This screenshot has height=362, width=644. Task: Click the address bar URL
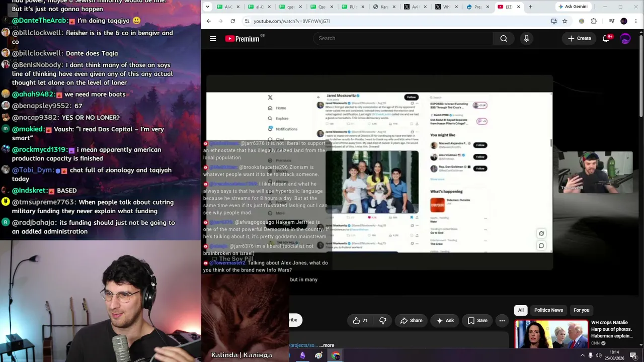point(292,21)
